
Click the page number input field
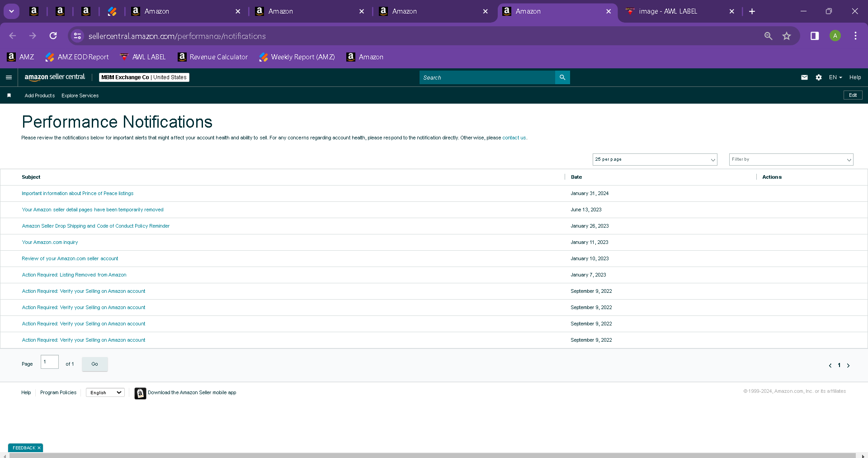[50, 362]
